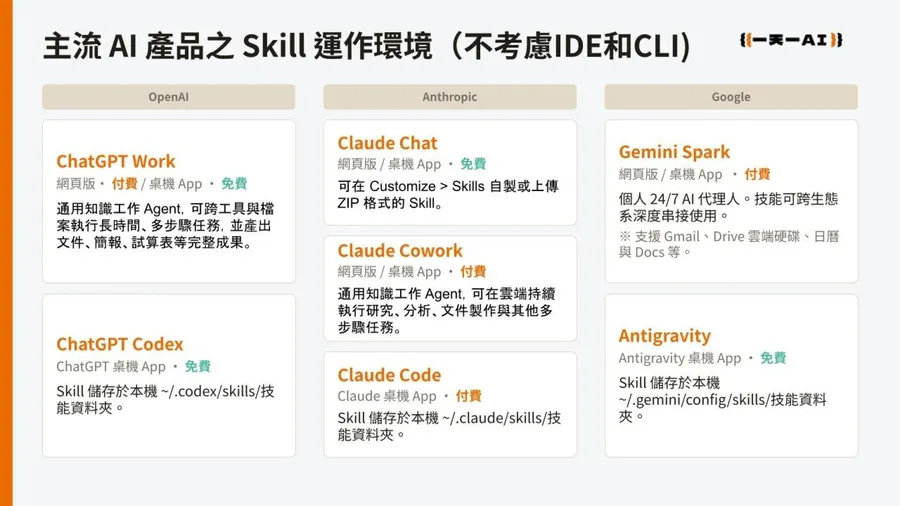Open the ChatGPT Work card title
Viewport: 900px width, 506px height.
point(115,161)
